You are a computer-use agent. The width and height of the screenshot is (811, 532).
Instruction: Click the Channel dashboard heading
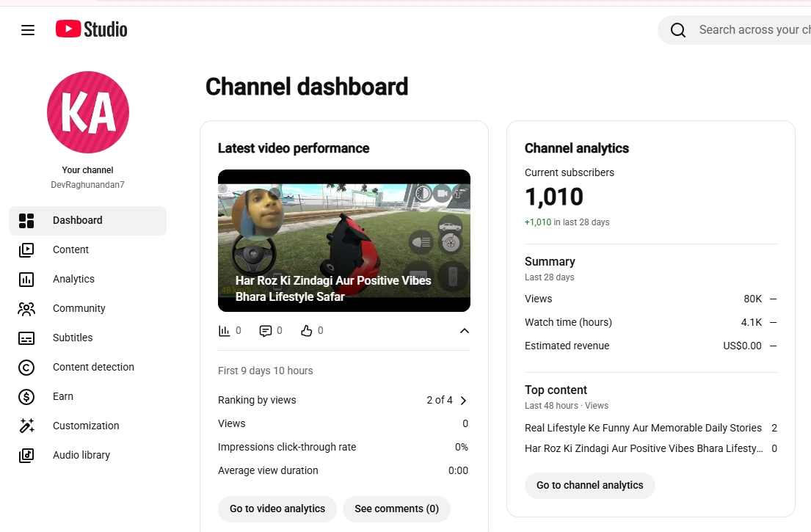pos(307,87)
